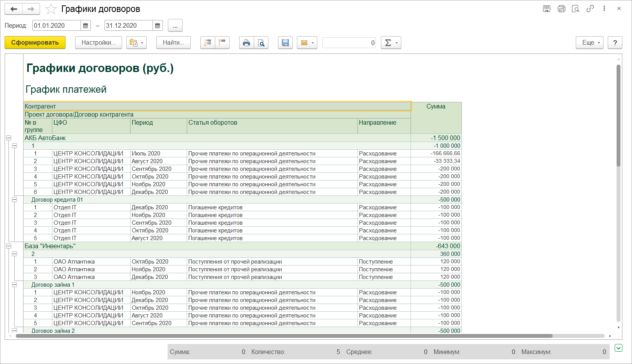Select the Направление column header
The height and width of the screenshot is (364, 632).
click(384, 126)
